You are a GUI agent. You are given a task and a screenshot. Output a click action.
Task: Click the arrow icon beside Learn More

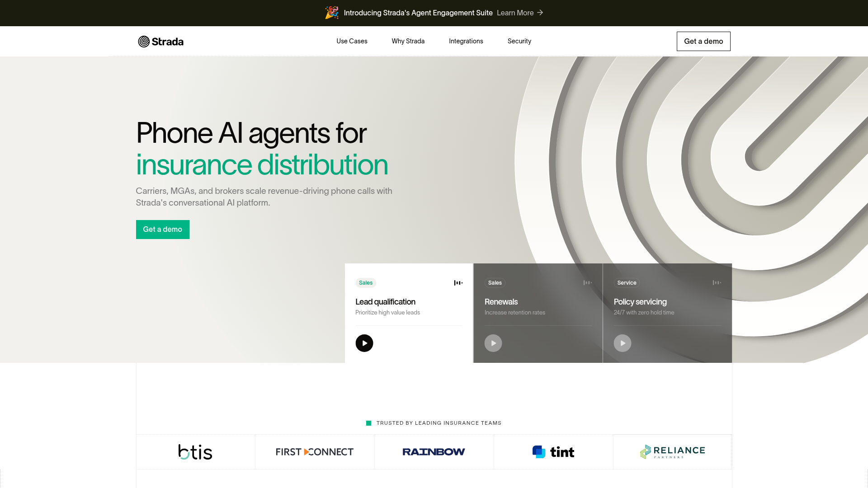click(x=540, y=13)
